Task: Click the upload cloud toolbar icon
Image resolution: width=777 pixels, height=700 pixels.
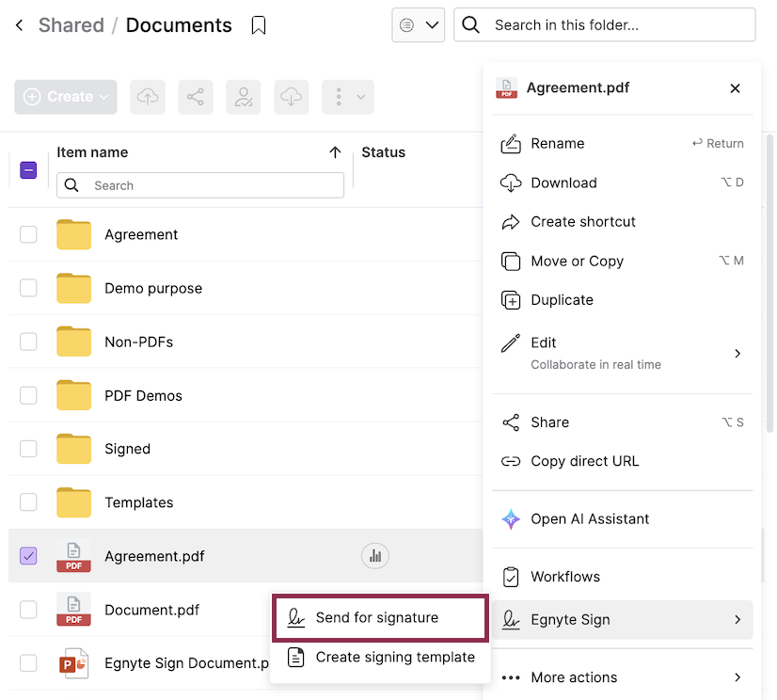Action: (148, 97)
